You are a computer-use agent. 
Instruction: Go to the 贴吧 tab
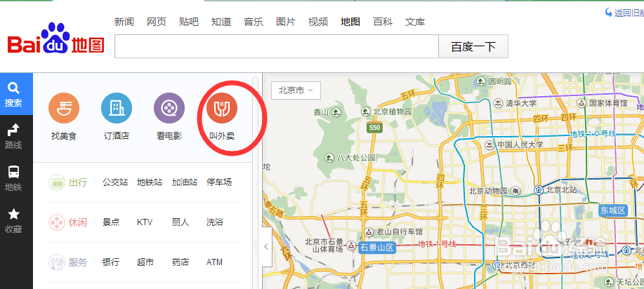click(189, 22)
